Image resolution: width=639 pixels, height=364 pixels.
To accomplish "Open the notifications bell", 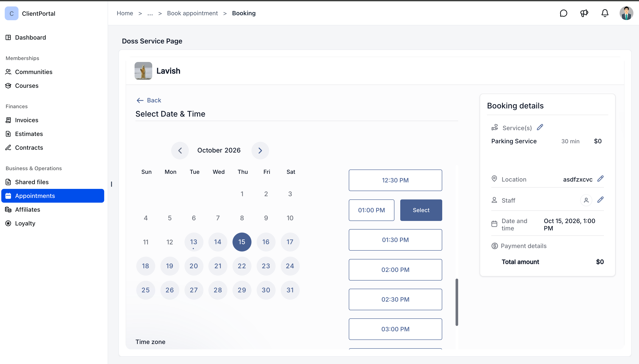I will 605,13.
